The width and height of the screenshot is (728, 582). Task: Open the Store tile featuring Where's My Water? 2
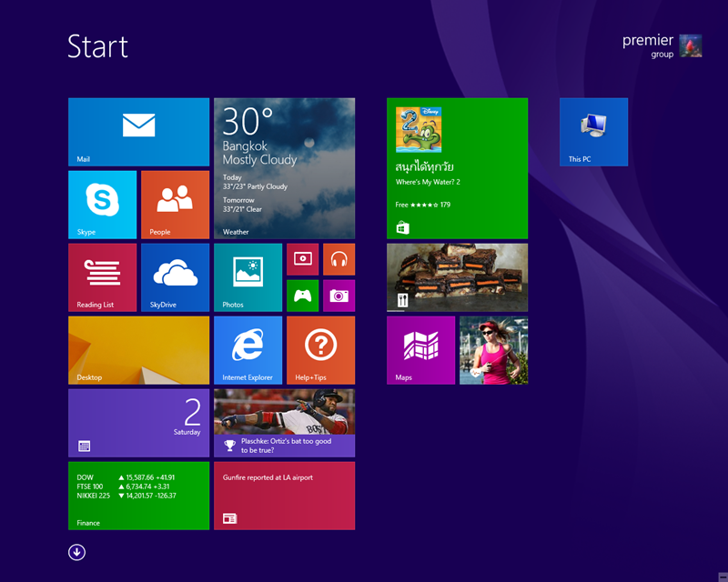tap(457, 168)
